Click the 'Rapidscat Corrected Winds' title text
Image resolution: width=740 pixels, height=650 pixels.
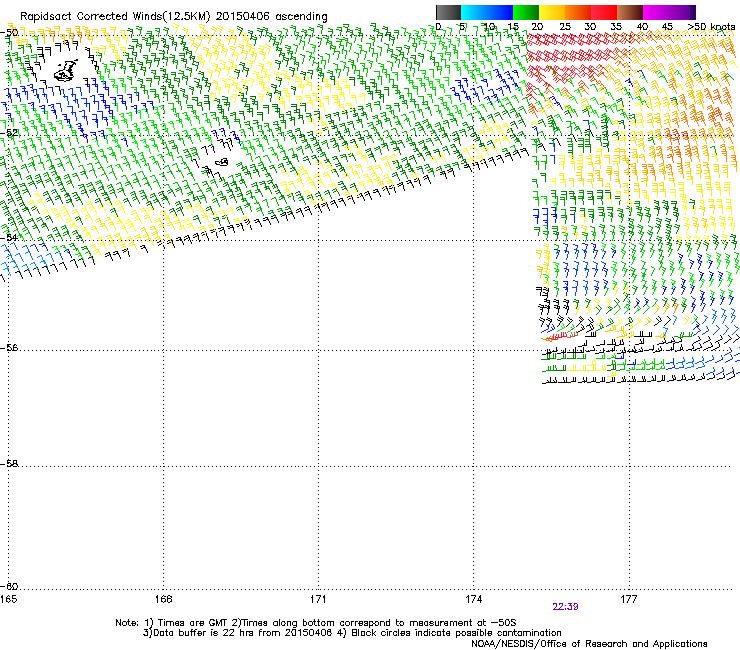click(91, 16)
